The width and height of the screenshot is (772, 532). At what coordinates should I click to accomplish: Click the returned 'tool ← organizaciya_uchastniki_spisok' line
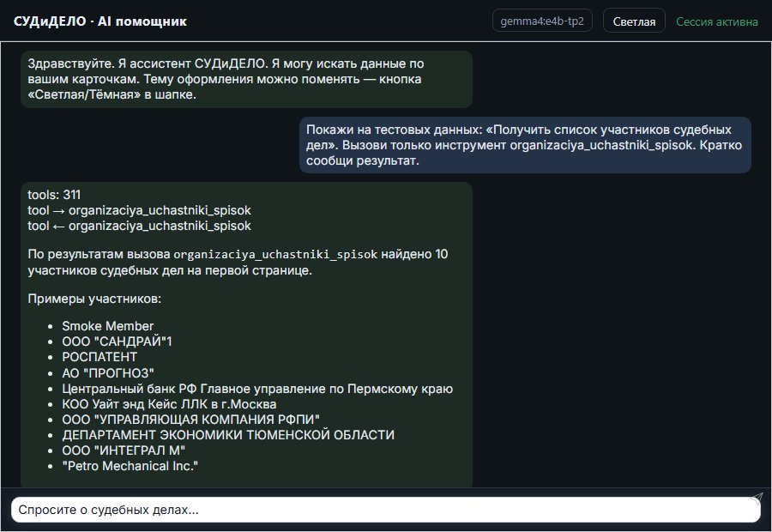coord(139,226)
